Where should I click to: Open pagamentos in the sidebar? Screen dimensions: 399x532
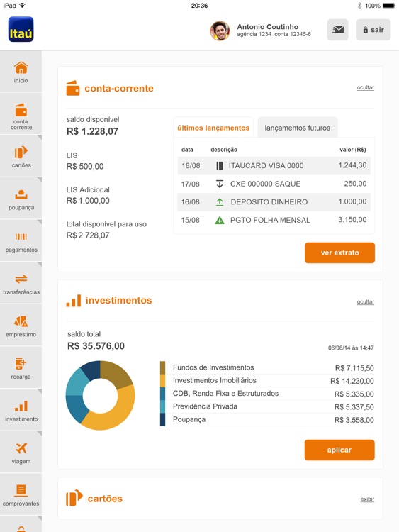tap(21, 241)
